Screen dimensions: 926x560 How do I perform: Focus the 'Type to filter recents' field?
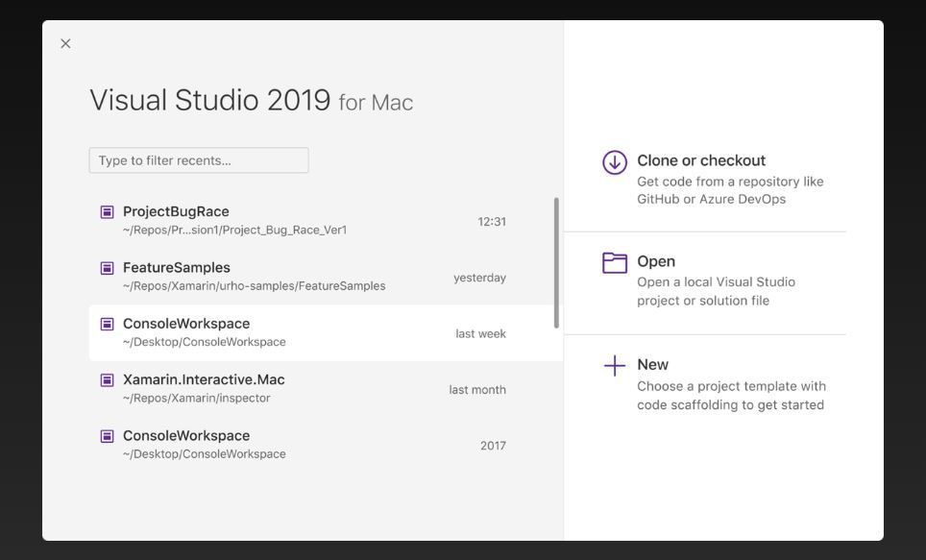(199, 160)
